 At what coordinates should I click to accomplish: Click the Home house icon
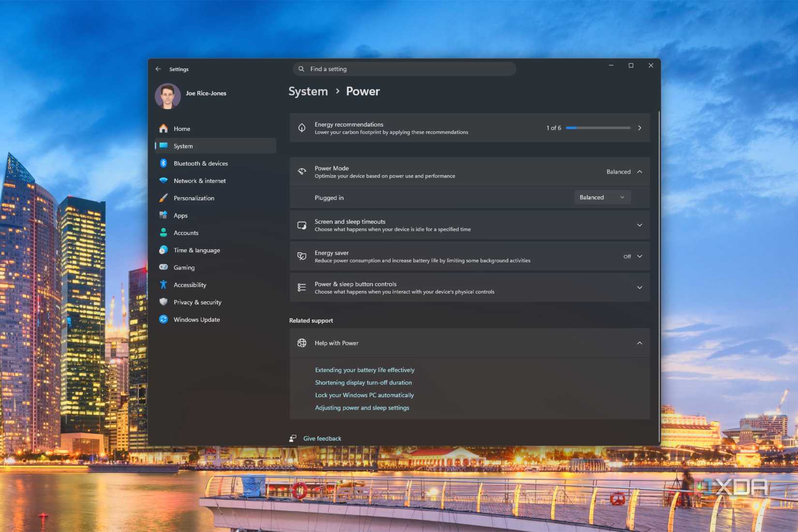(163, 129)
